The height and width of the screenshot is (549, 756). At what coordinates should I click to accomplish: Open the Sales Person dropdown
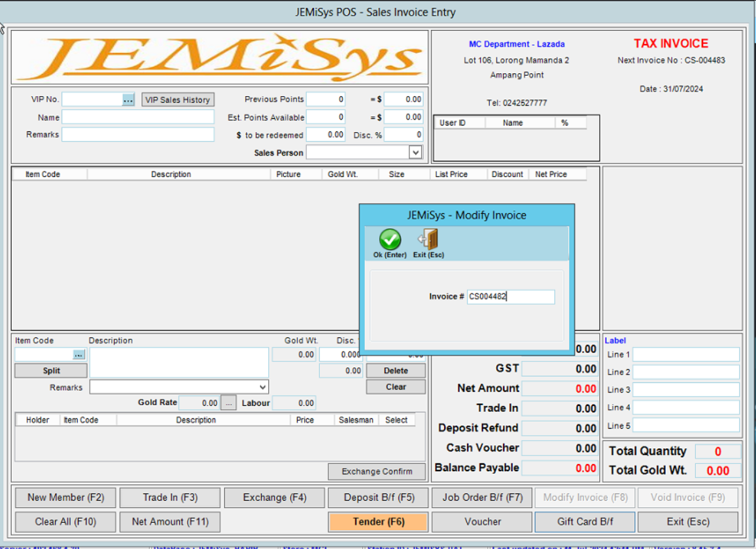pos(415,152)
